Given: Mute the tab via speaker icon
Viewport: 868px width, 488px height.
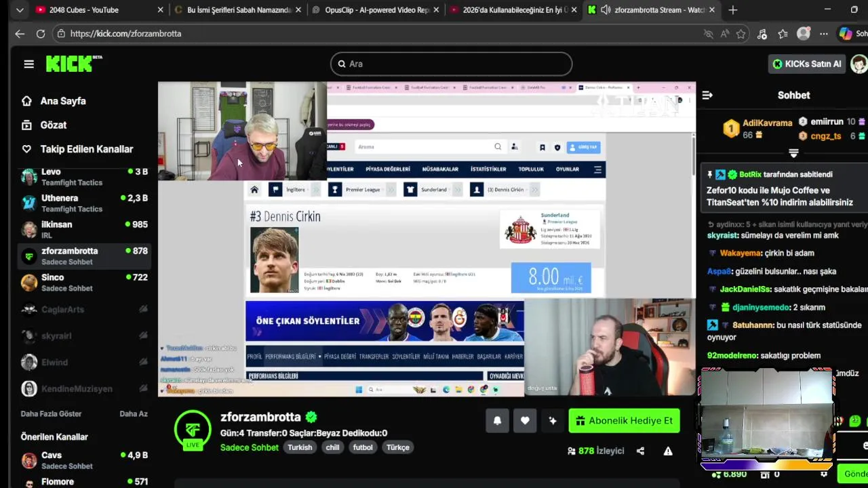Looking at the screenshot, I should pyautogui.click(x=605, y=10).
